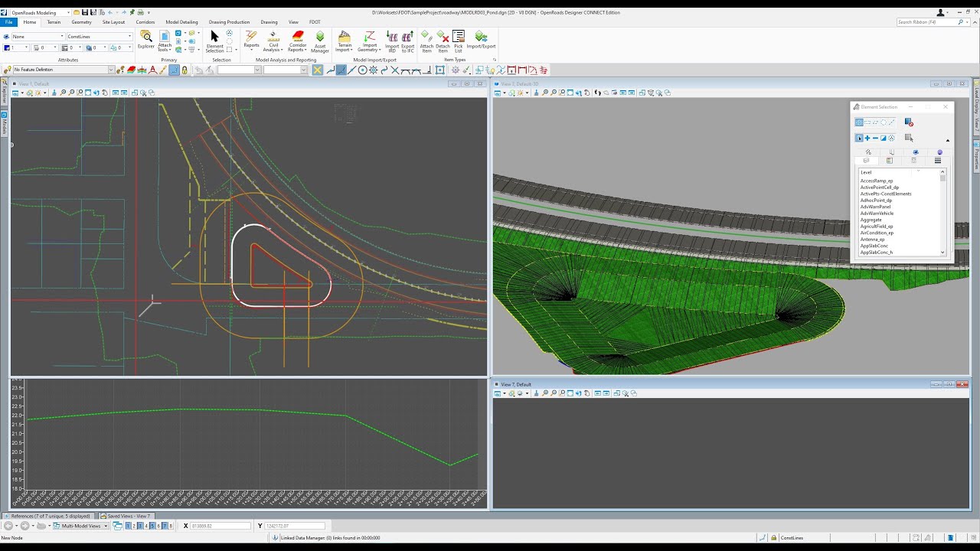Image resolution: width=980 pixels, height=551 pixels.
Task: Open the File menu
Action: [x=8, y=22]
